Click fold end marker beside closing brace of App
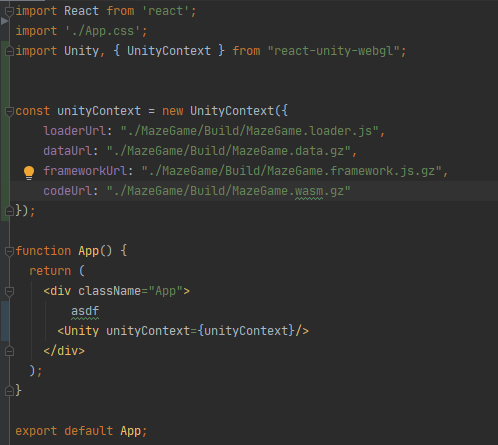Image resolution: width=498 pixels, height=445 pixels. pos(9,391)
